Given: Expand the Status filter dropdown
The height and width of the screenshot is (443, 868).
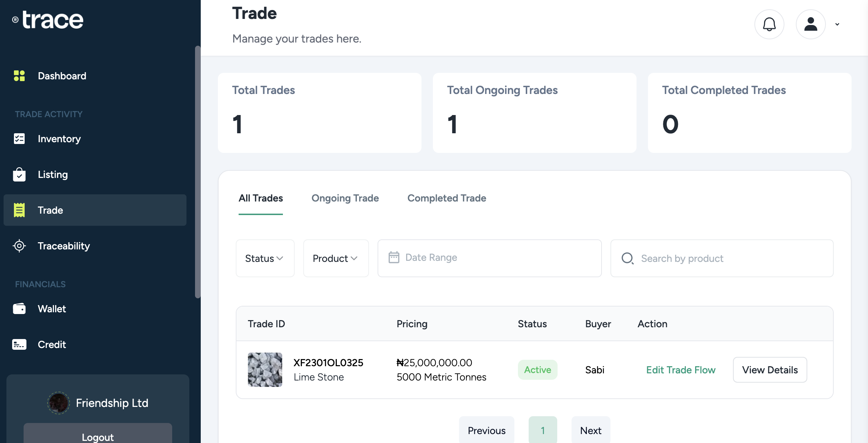Looking at the screenshot, I should tap(265, 258).
